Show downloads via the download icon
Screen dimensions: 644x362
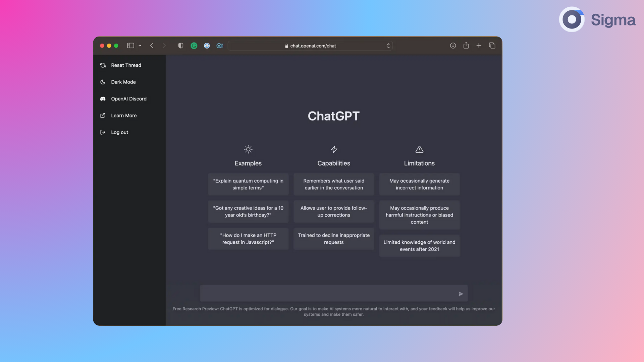[x=453, y=46]
